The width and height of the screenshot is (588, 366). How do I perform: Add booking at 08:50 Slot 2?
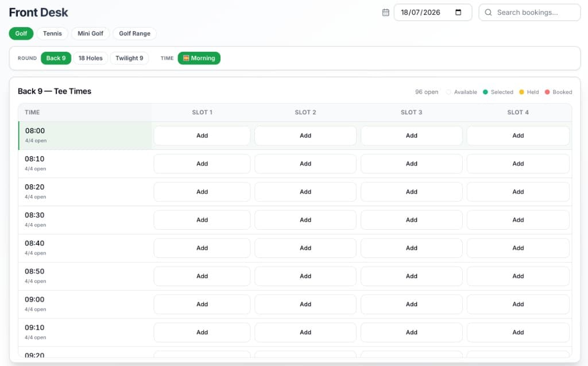pyautogui.click(x=305, y=276)
